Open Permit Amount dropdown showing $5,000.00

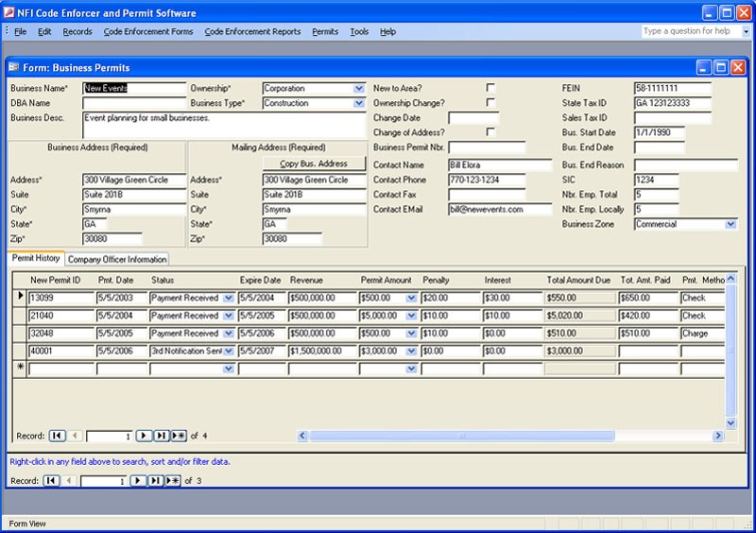pyautogui.click(x=411, y=316)
